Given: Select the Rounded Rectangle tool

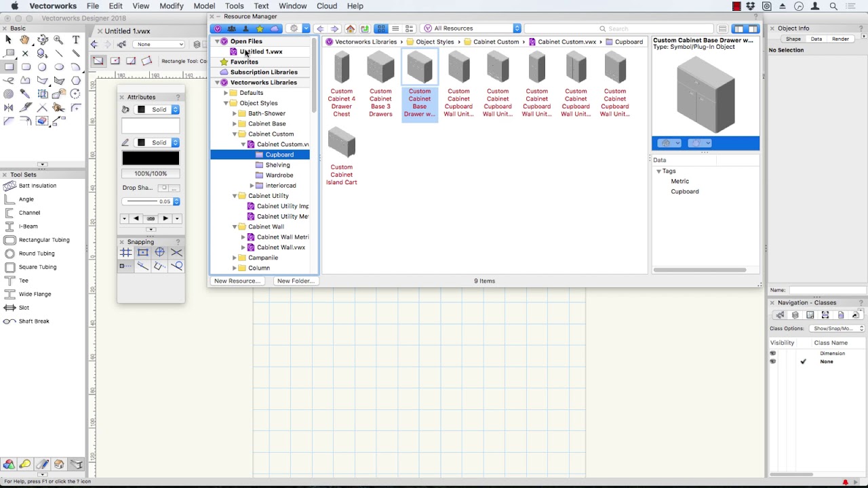Looking at the screenshot, I should coord(26,66).
